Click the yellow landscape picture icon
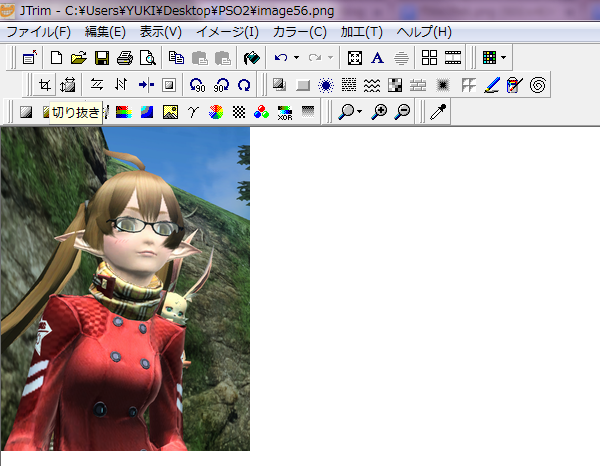This screenshot has height=466, width=600. (x=170, y=112)
